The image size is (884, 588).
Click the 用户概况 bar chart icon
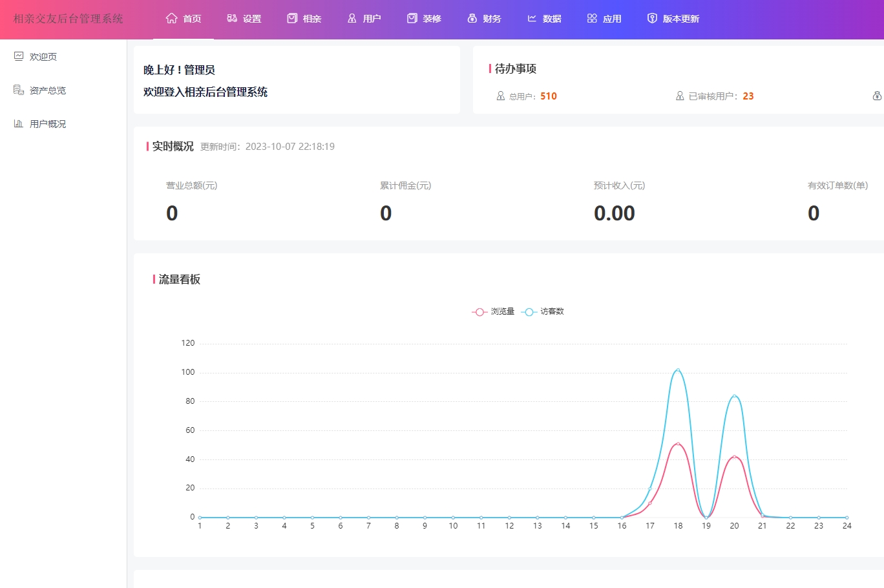point(19,123)
